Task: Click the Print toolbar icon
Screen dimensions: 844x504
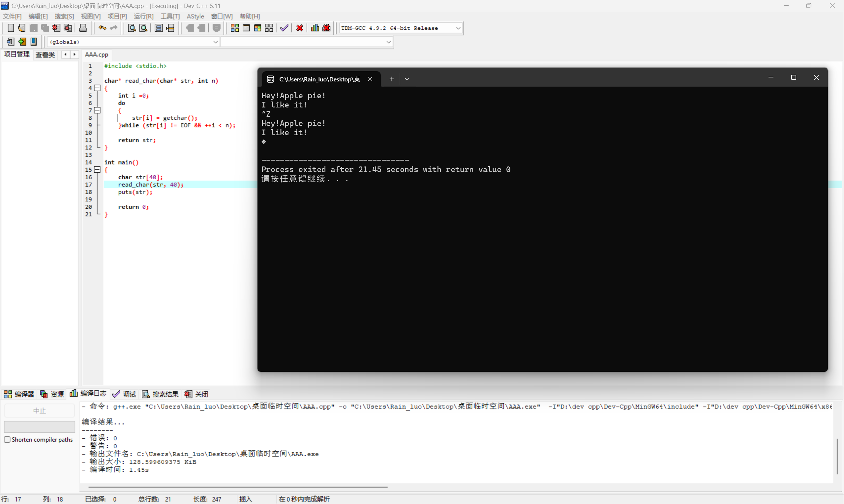Action: [83, 28]
